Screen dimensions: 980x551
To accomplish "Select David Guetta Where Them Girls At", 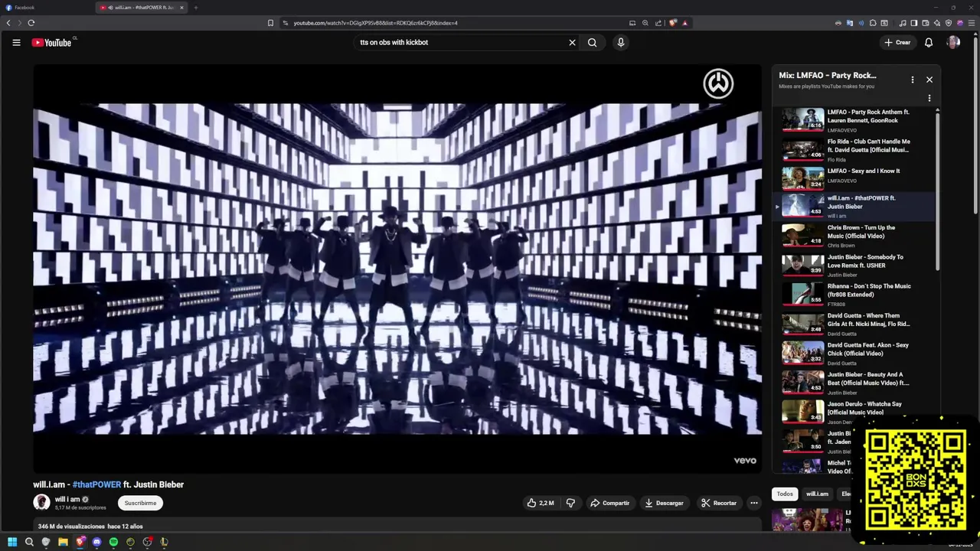I will click(x=854, y=324).
